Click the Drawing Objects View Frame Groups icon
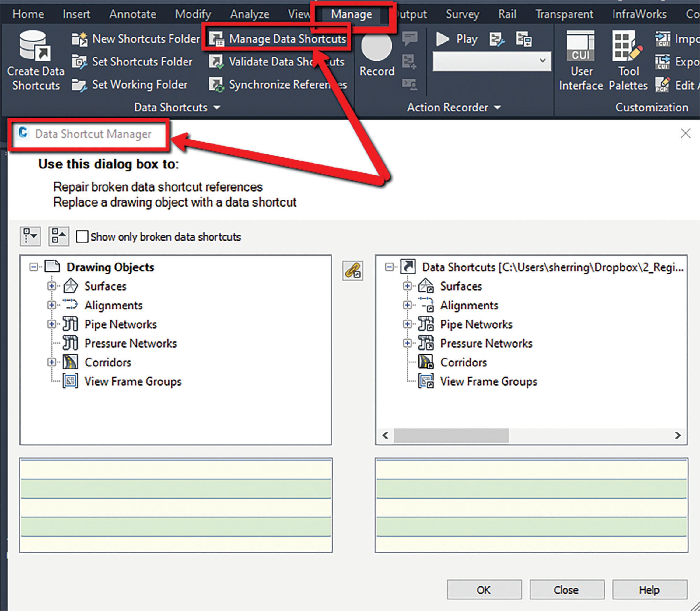Screen dimensions: 700x611 point(71,381)
